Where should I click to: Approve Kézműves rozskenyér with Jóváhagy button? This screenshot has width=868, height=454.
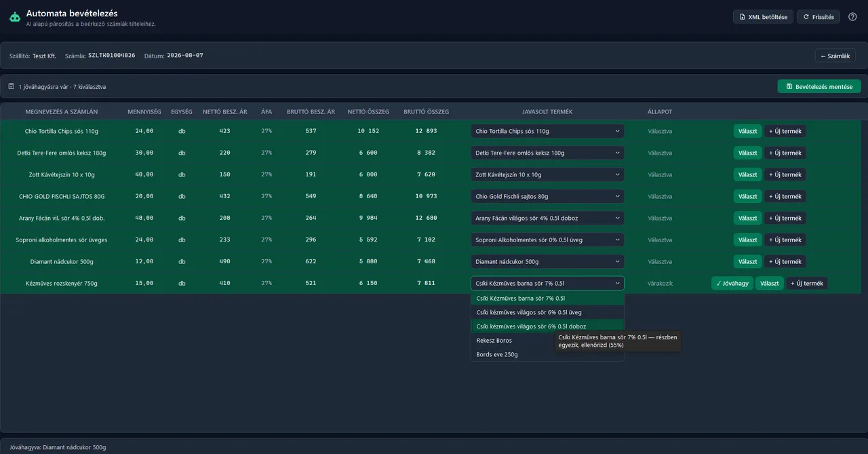[732, 283]
